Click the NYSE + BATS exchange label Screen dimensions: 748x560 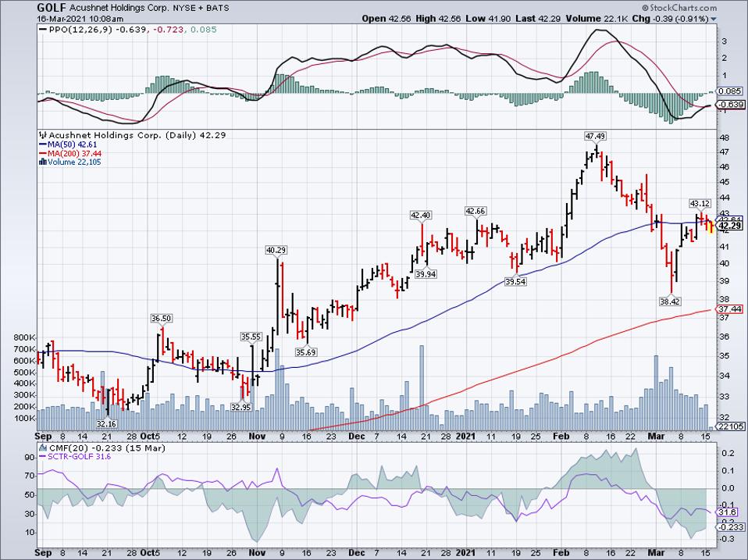pyautogui.click(x=201, y=8)
